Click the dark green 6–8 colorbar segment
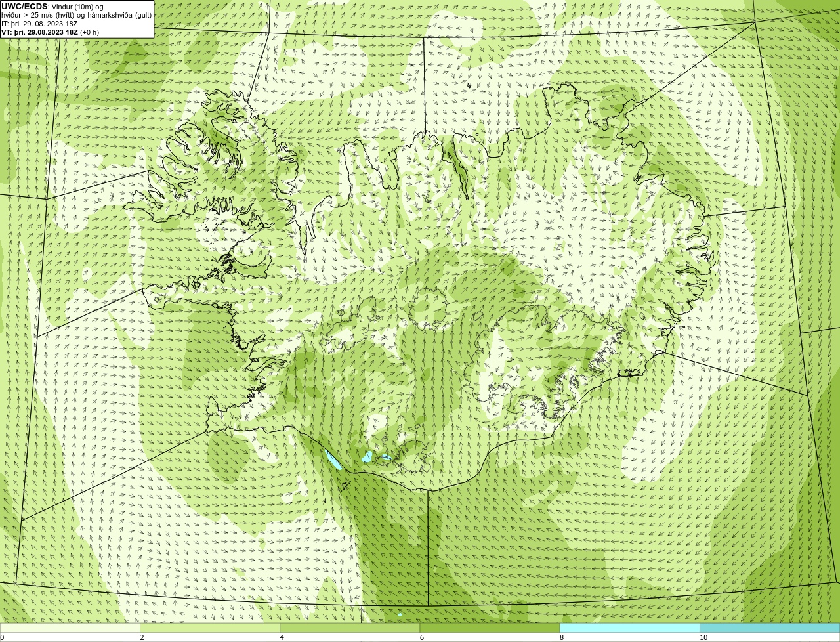Viewport: 840px width, 642px height. 490,628
